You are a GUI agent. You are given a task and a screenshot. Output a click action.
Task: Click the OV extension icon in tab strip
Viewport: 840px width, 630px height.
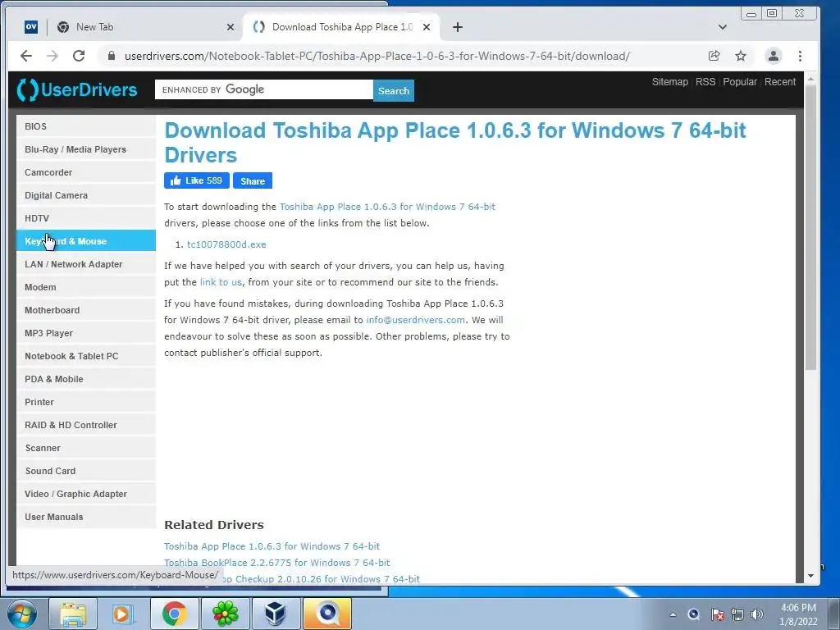click(31, 27)
